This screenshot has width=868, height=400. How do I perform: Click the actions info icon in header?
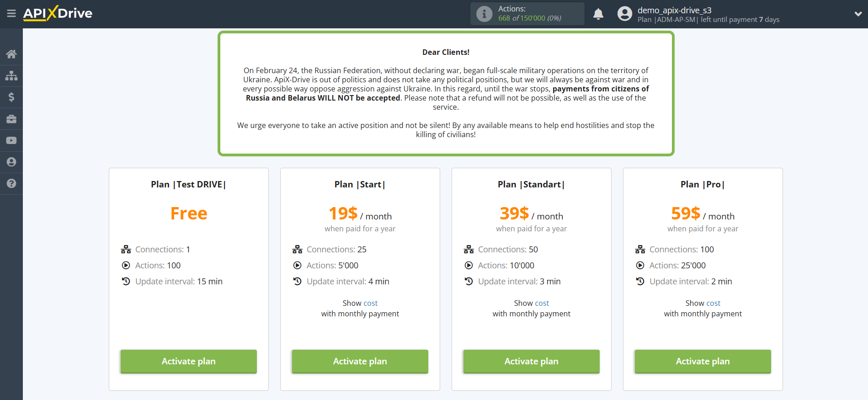coord(484,14)
